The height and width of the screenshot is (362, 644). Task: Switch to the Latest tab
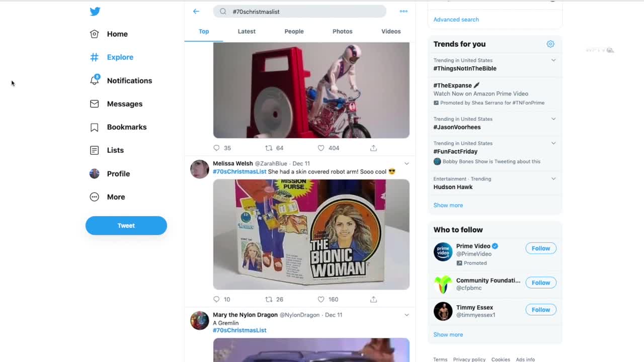click(x=247, y=31)
